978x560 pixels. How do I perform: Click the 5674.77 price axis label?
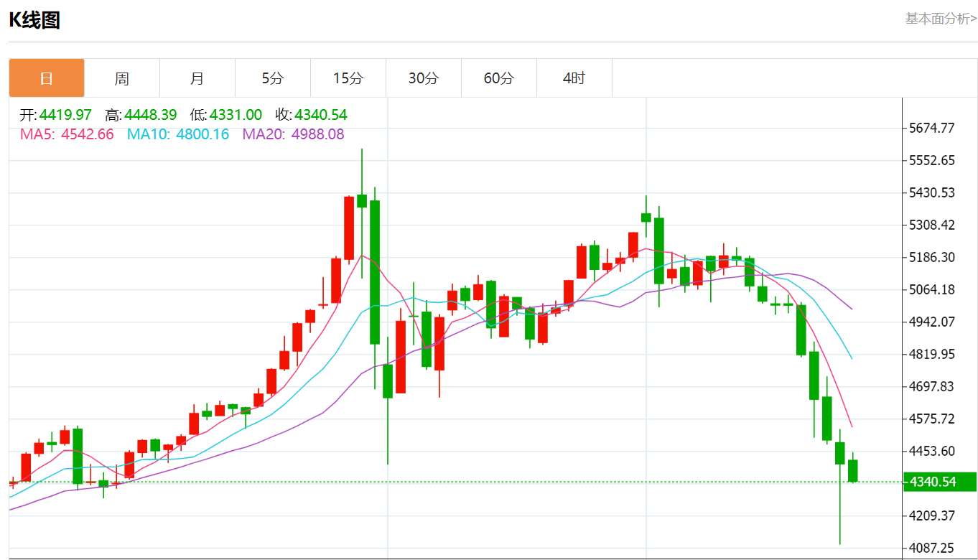click(x=931, y=129)
